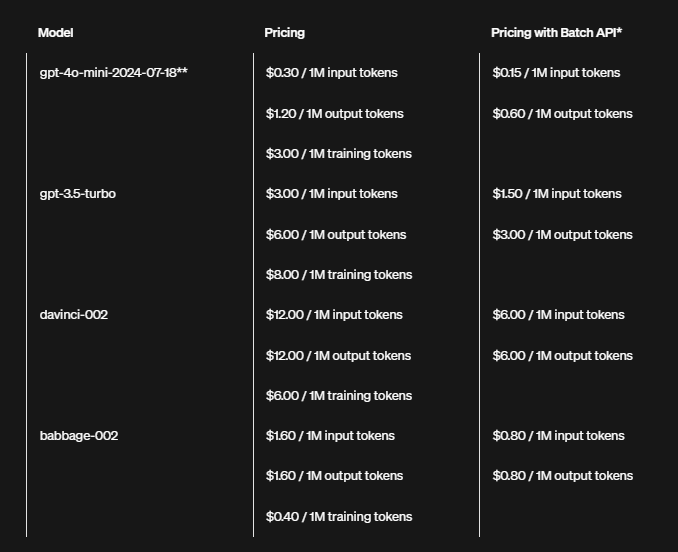This screenshot has height=552, width=678.
Task: Click the $0.15 / 1M input tokens batch price
Action: (556, 73)
